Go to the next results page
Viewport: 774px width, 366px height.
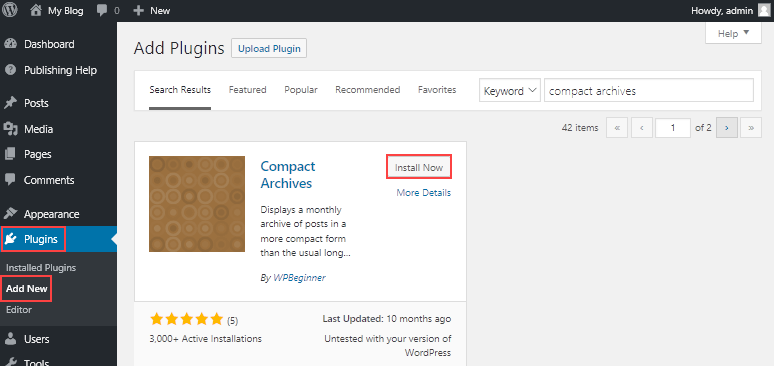[x=727, y=128]
